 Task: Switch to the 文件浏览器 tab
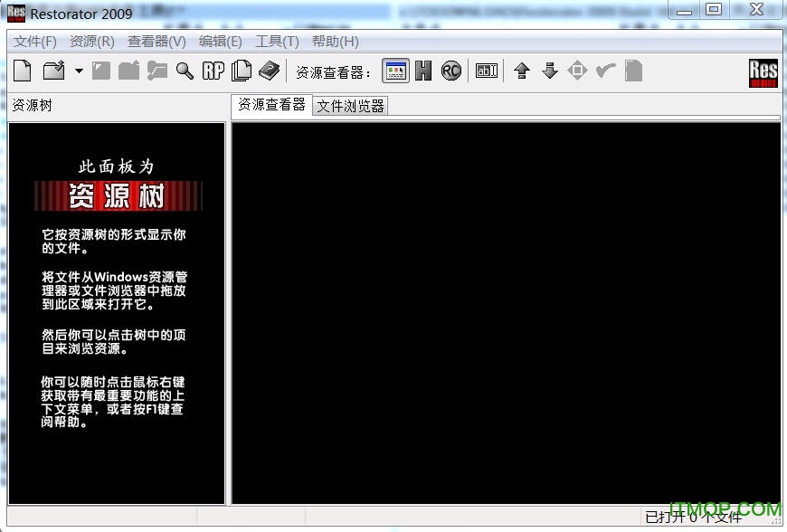351,105
